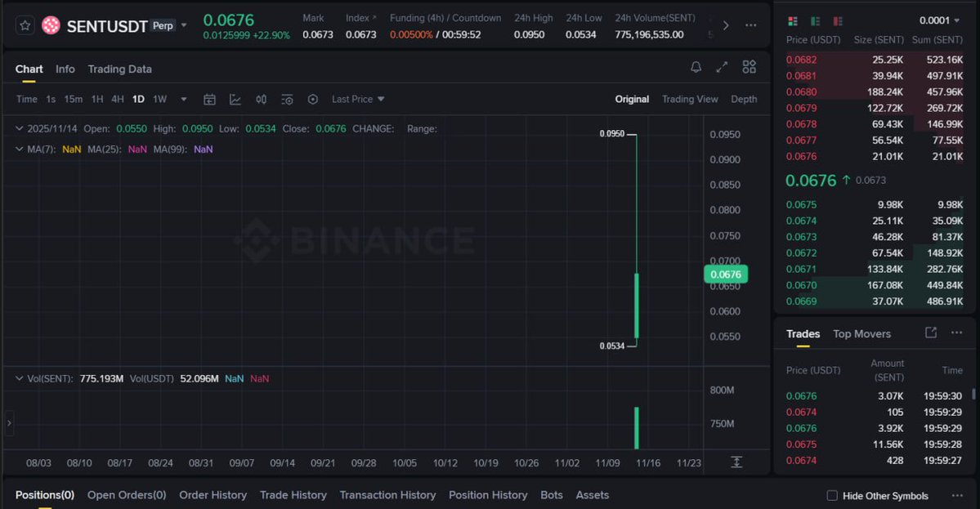Switch to the Bots tab
Image resolution: width=980 pixels, height=509 pixels.
click(x=551, y=495)
